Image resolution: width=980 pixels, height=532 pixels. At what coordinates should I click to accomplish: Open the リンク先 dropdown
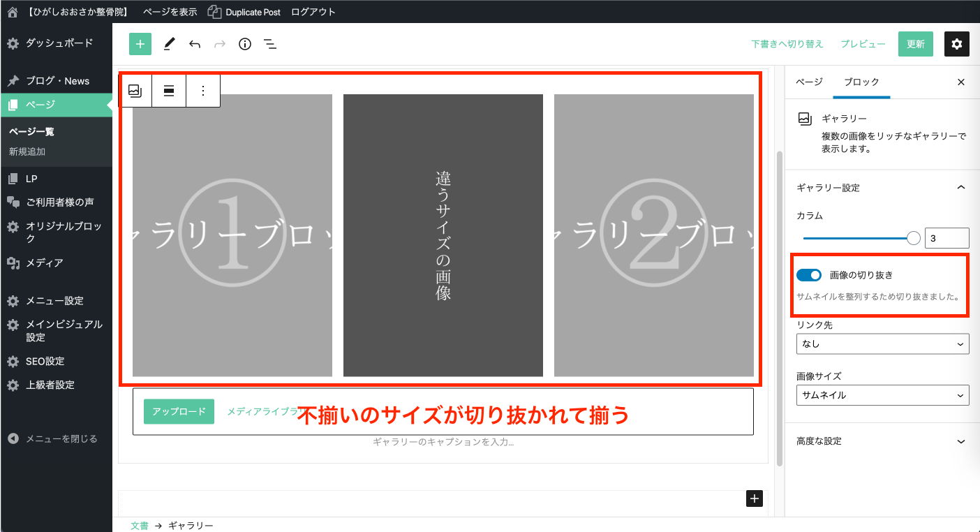882,344
